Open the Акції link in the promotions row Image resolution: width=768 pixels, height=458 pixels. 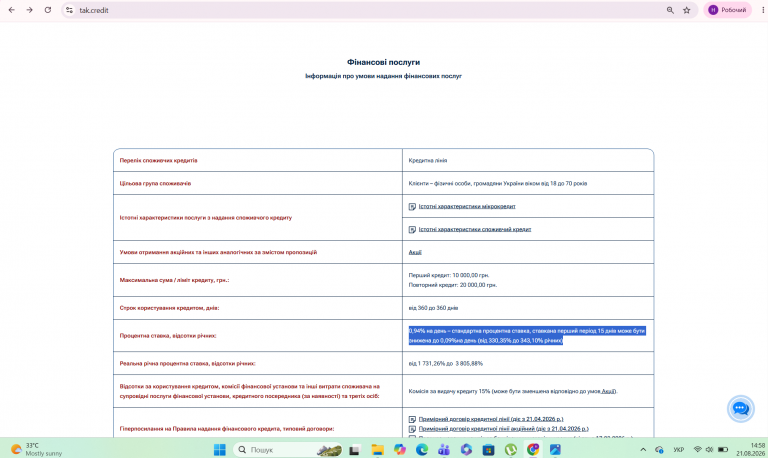(x=415, y=252)
